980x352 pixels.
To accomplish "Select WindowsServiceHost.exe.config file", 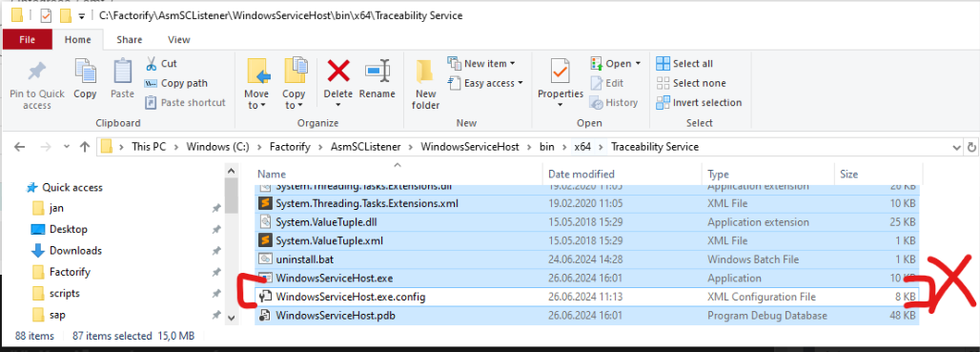I will click(587, 297).
